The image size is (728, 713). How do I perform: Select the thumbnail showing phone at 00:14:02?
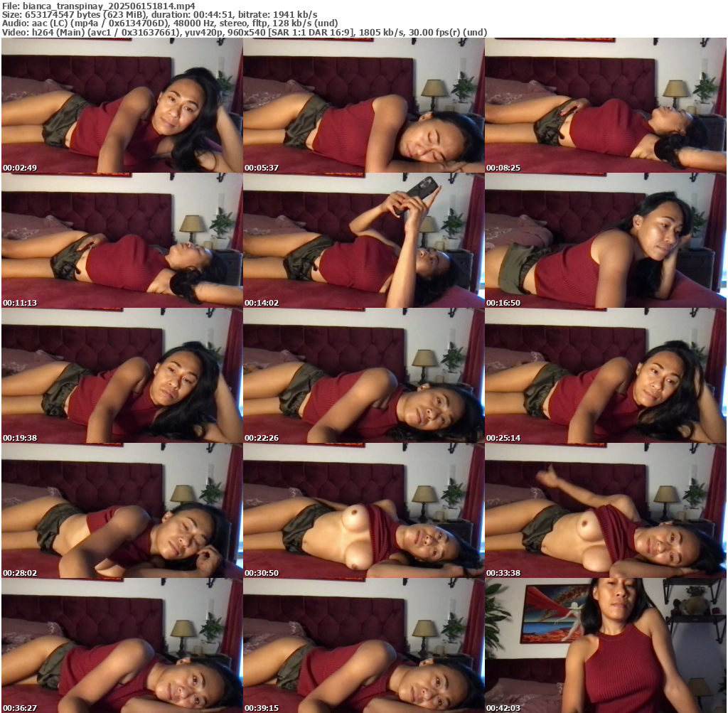coord(363,240)
